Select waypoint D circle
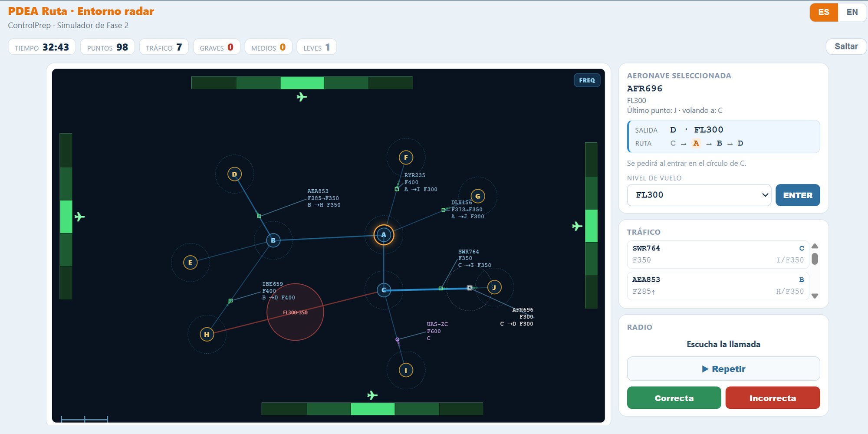The width and height of the screenshot is (868, 434). coord(234,174)
